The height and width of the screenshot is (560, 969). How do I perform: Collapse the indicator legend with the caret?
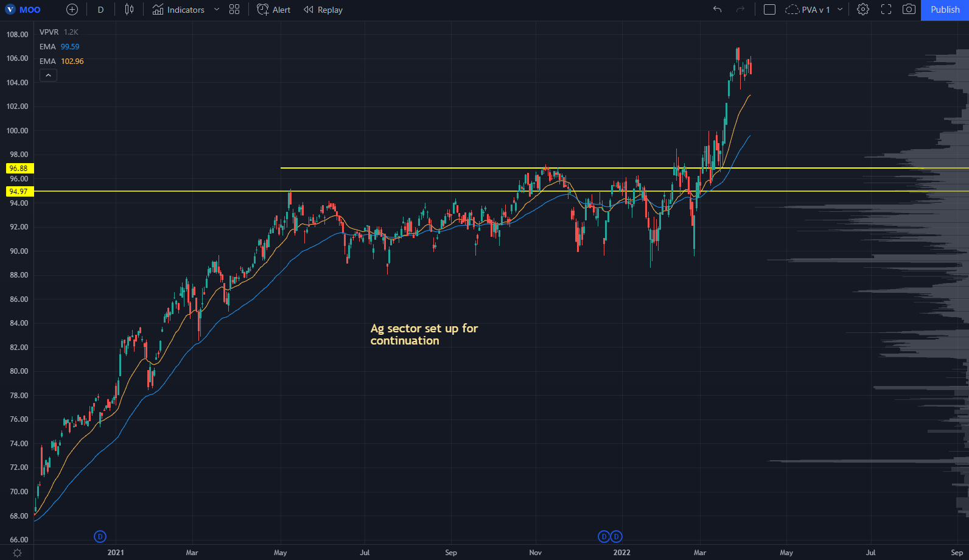pyautogui.click(x=48, y=75)
